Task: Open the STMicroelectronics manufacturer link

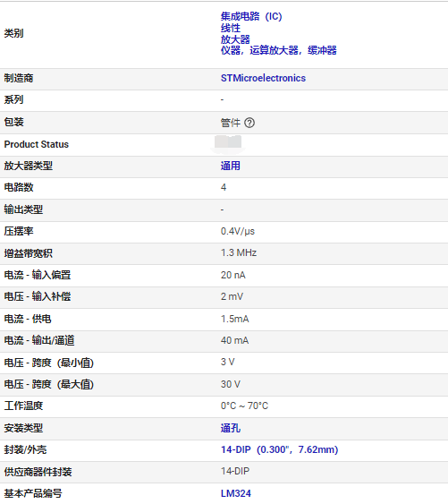Action: (x=263, y=78)
